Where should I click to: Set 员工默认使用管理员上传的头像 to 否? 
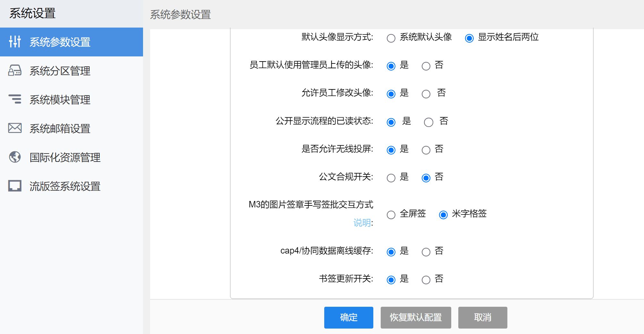(x=426, y=66)
